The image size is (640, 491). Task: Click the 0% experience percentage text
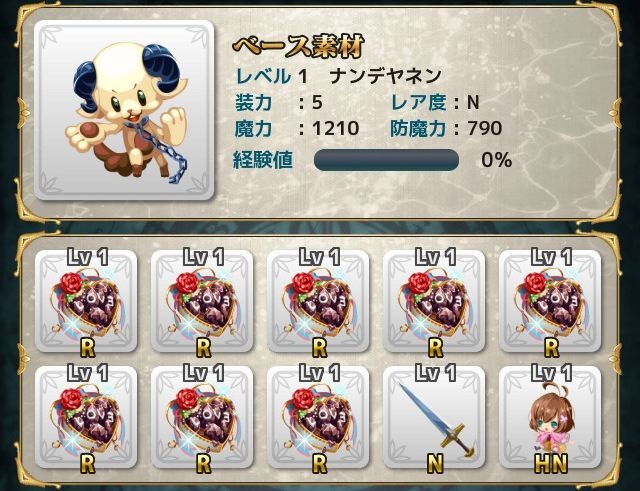(496, 160)
